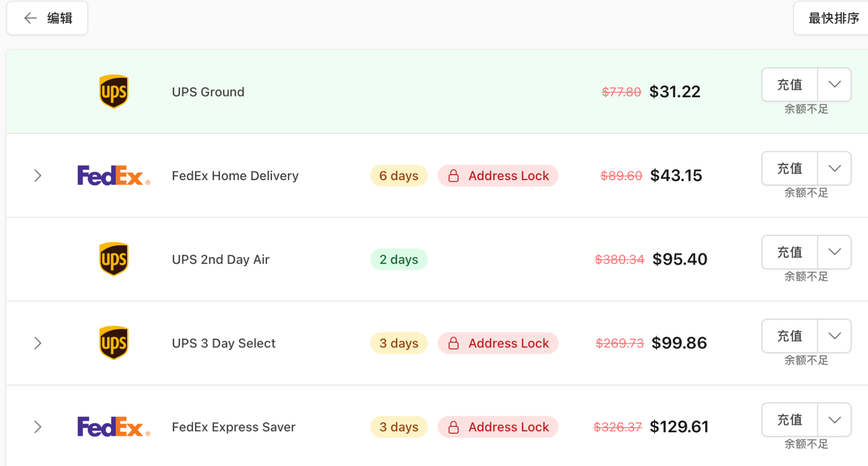Click the FedEx logo in Express Saver row
The height and width of the screenshot is (466, 868).
click(x=114, y=427)
